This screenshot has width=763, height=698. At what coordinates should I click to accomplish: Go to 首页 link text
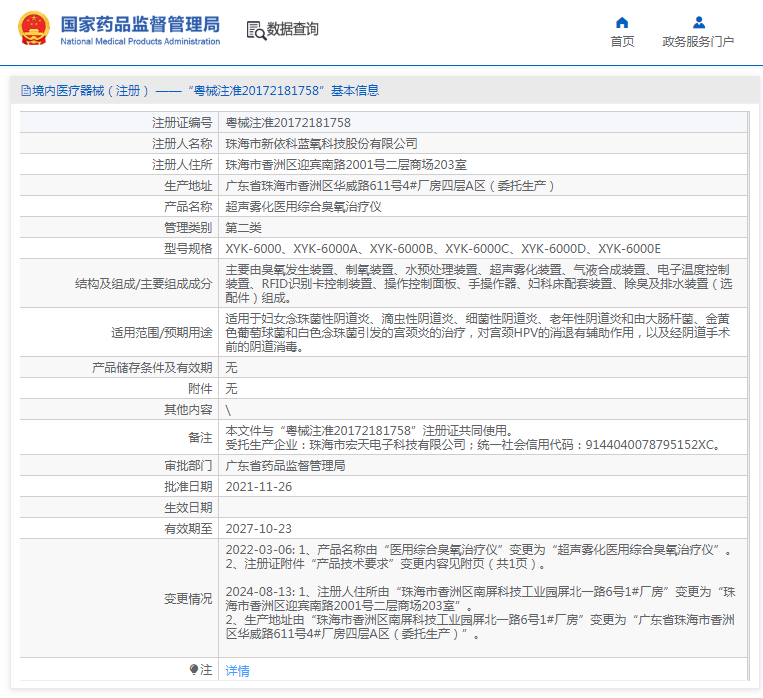coord(622,42)
